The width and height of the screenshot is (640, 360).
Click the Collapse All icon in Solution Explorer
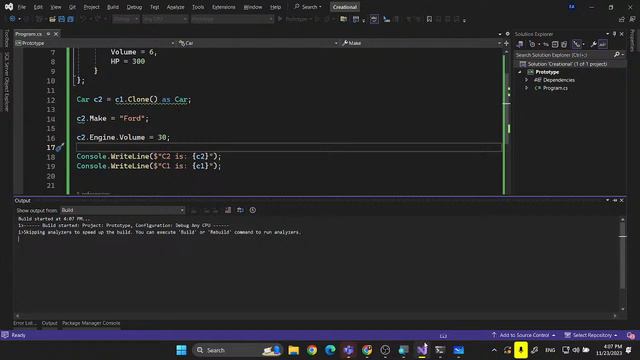pos(555,44)
